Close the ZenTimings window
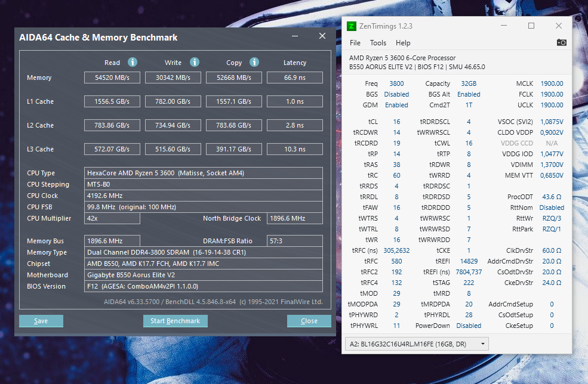 tap(558, 26)
